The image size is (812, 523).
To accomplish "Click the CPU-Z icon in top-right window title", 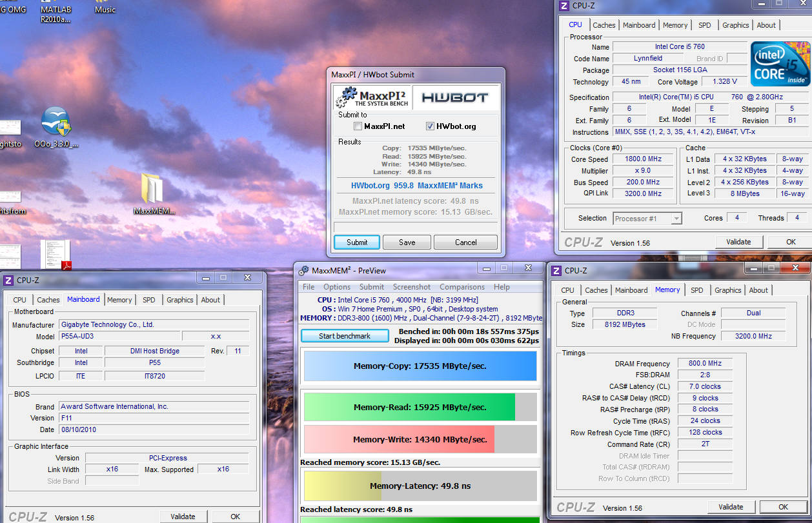I will (564, 6).
